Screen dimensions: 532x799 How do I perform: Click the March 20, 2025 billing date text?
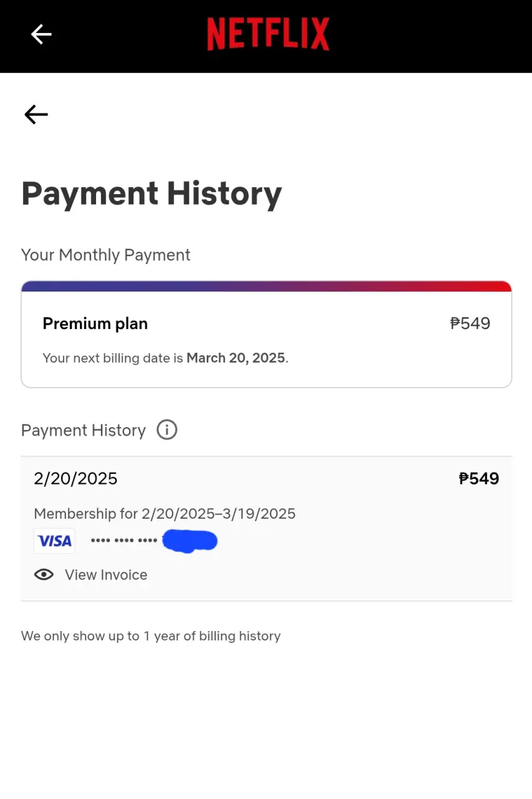click(x=236, y=358)
